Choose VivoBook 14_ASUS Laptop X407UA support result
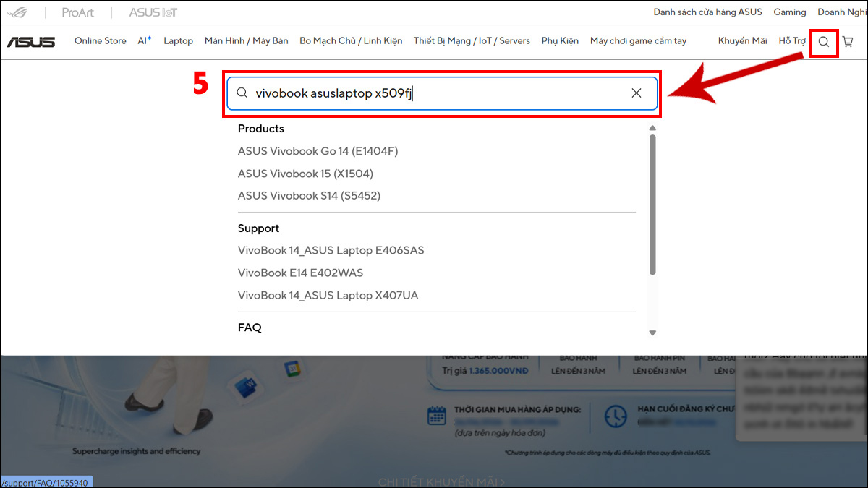The image size is (868, 488). [328, 295]
